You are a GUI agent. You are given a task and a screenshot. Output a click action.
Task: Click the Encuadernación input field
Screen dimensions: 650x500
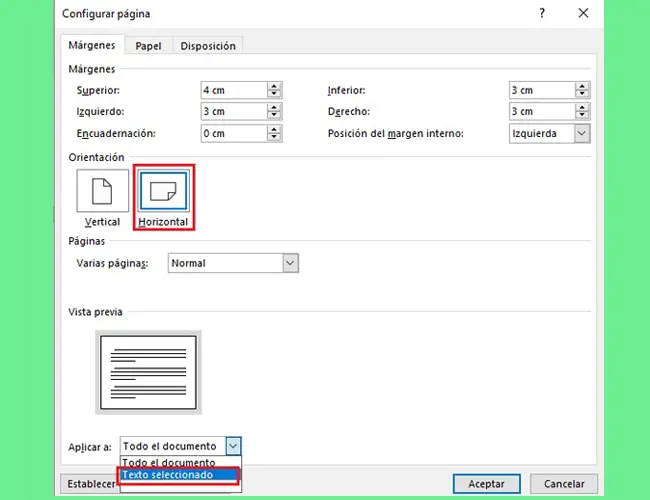234,133
